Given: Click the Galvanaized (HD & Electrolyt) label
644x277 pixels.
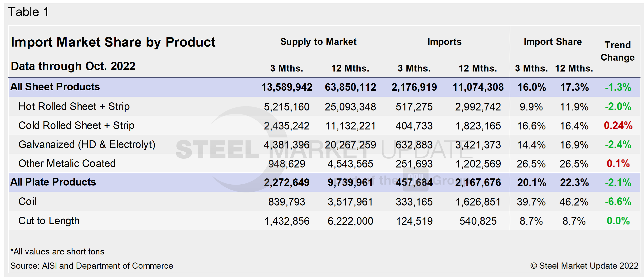Looking at the screenshot, I should pyautogui.click(x=87, y=145).
